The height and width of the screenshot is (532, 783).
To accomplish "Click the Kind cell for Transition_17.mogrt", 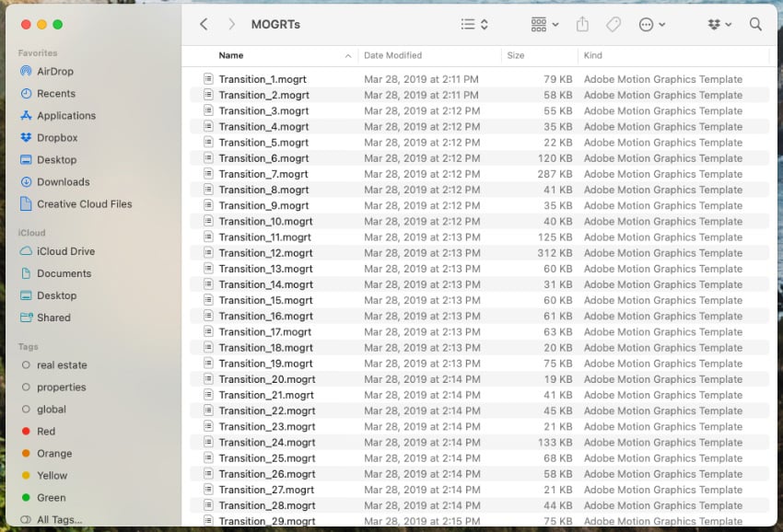I will coord(662,332).
